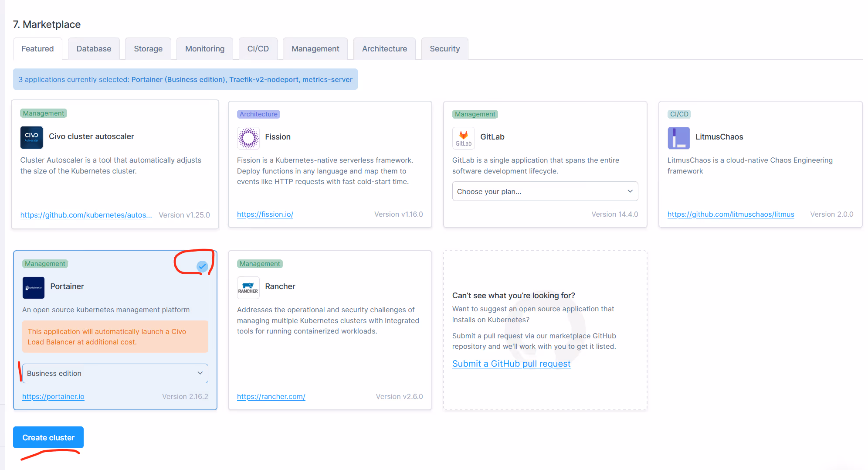
Task: Click the Fission logo icon
Action: tap(248, 138)
